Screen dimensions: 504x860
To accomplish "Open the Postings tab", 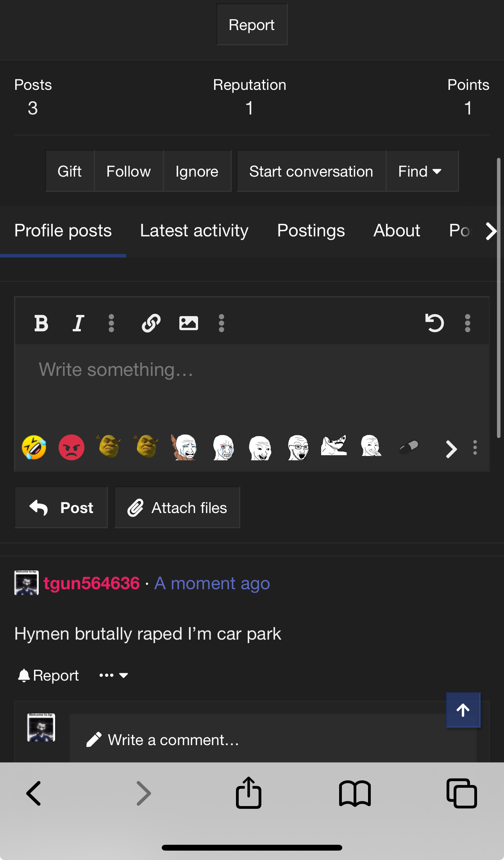I will pos(311,231).
